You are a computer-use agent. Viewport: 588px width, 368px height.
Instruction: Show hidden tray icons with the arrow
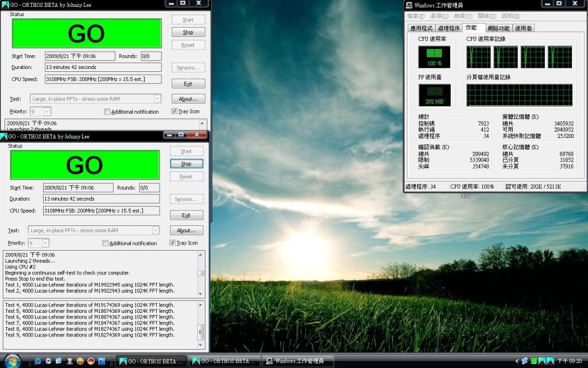click(x=516, y=361)
